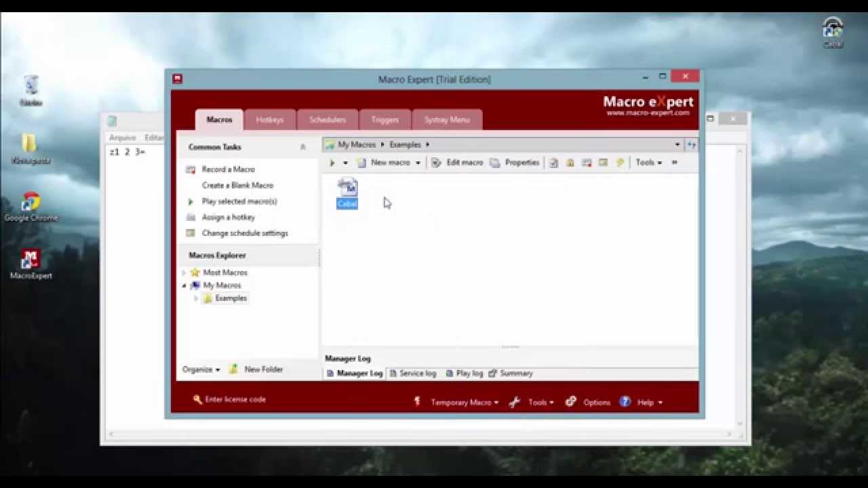Viewport: 868px width, 488px height.
Task: Click the Macro Expert title bar icon
Action: [x=178, y=79]
